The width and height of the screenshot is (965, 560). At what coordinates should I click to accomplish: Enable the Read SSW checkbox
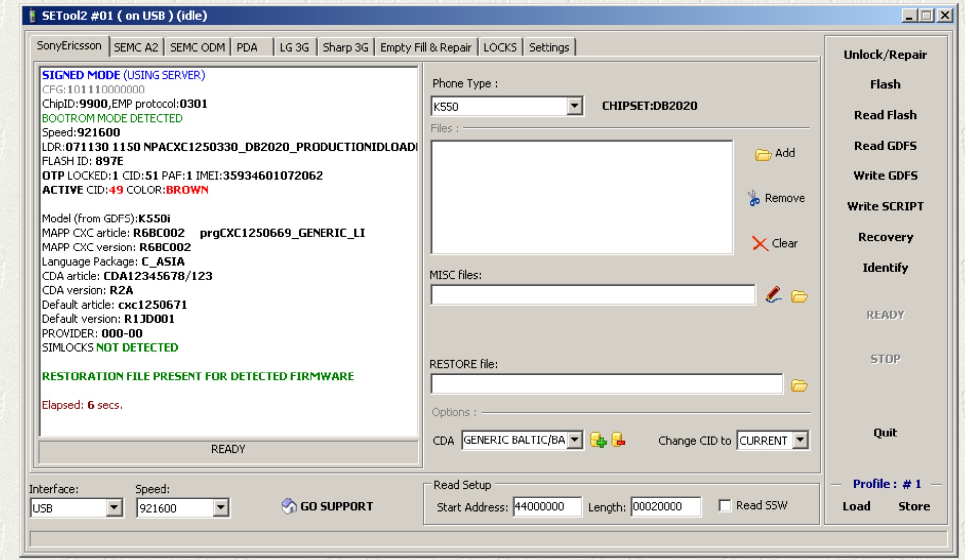pos(725,506)
